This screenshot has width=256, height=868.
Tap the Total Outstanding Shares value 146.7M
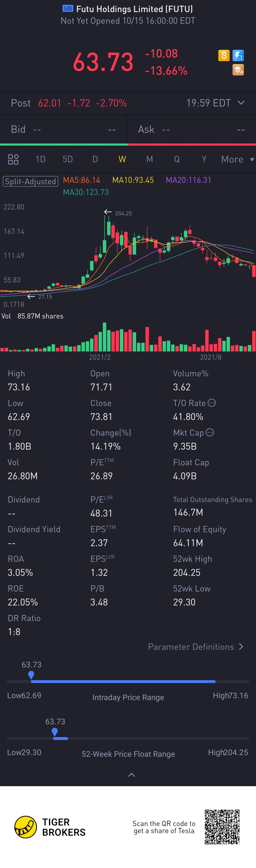pos(188,512)
